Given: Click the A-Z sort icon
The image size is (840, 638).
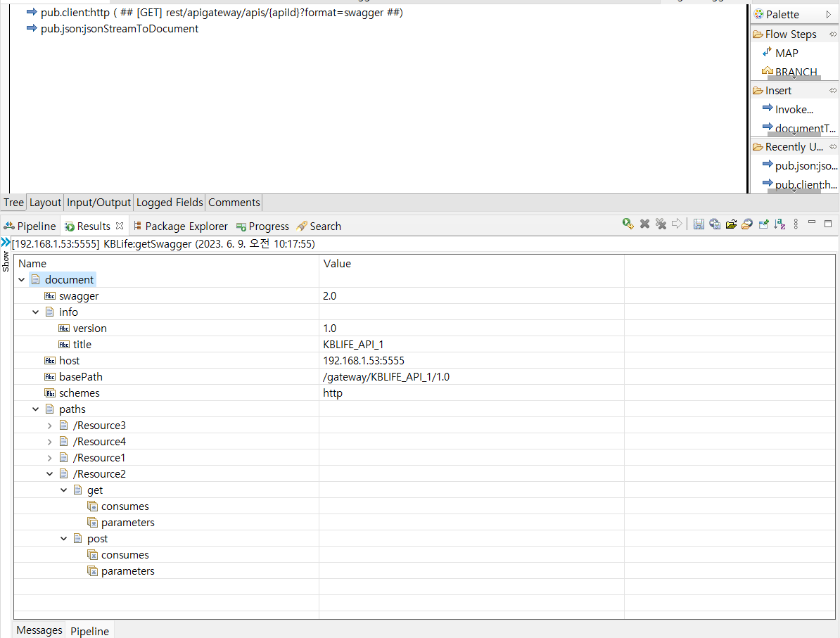Looking at the screenshot, I should pyautogui.click(x=779, y=224).
